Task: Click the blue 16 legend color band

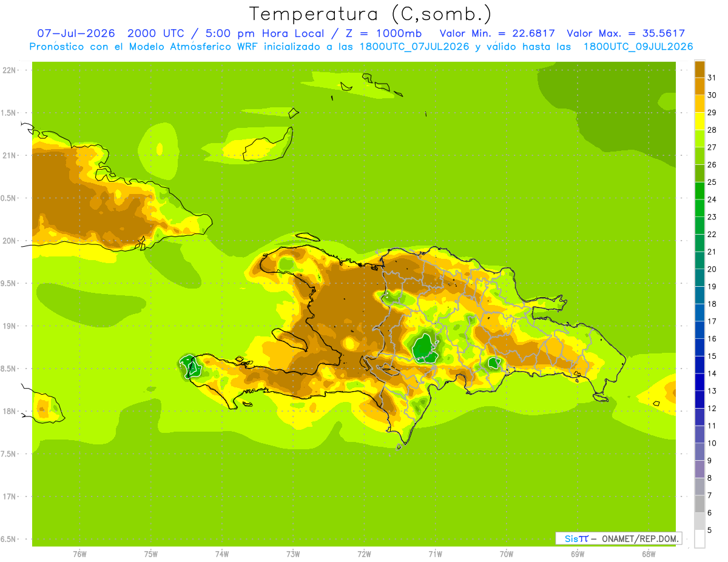Action: click(x=699, y=330)
